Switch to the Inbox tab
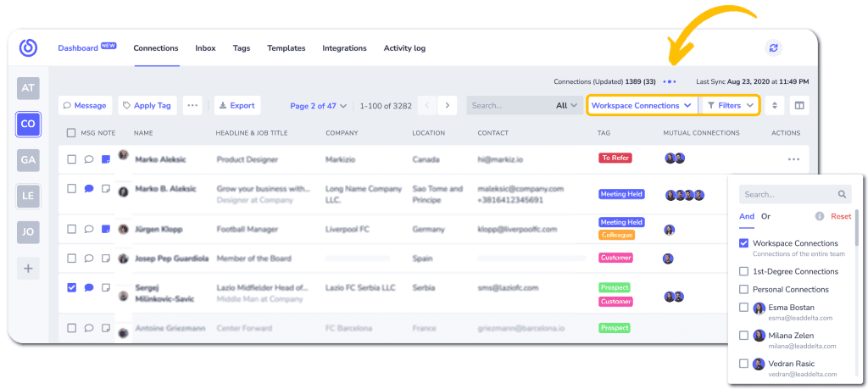The width and height of the screenshot is (868, 389). click(x=205, y=48)
